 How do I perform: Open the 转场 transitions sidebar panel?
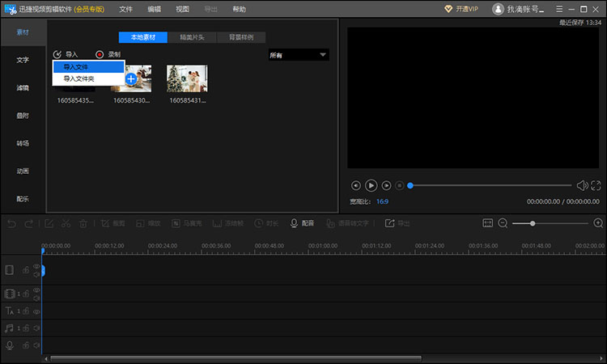pyautogui.click(x=23, y=143)
